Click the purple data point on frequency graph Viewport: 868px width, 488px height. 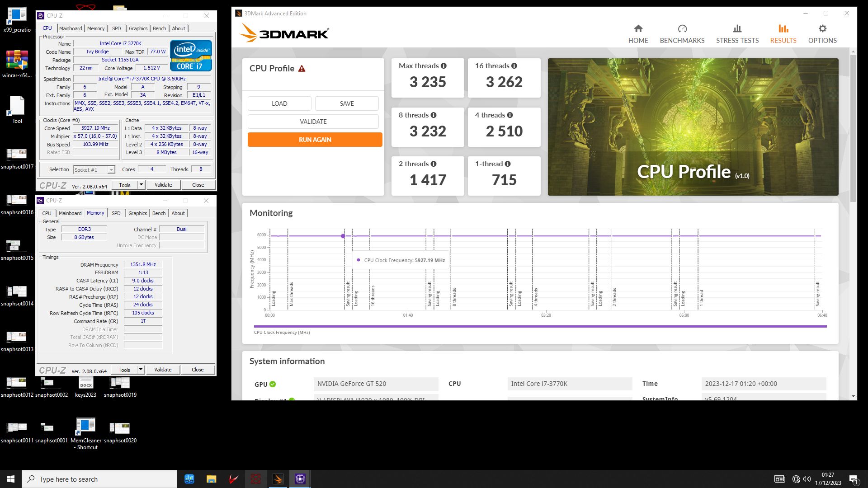tap(343, 236)
